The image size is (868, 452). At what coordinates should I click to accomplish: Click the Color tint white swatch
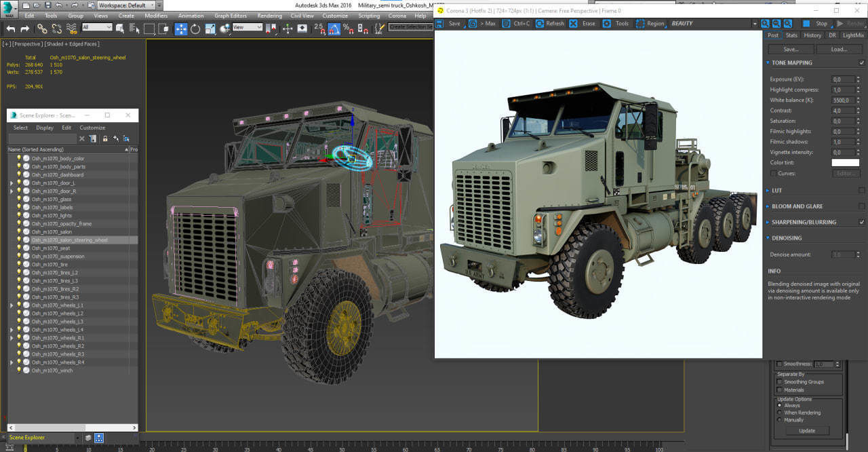point(846,163)
